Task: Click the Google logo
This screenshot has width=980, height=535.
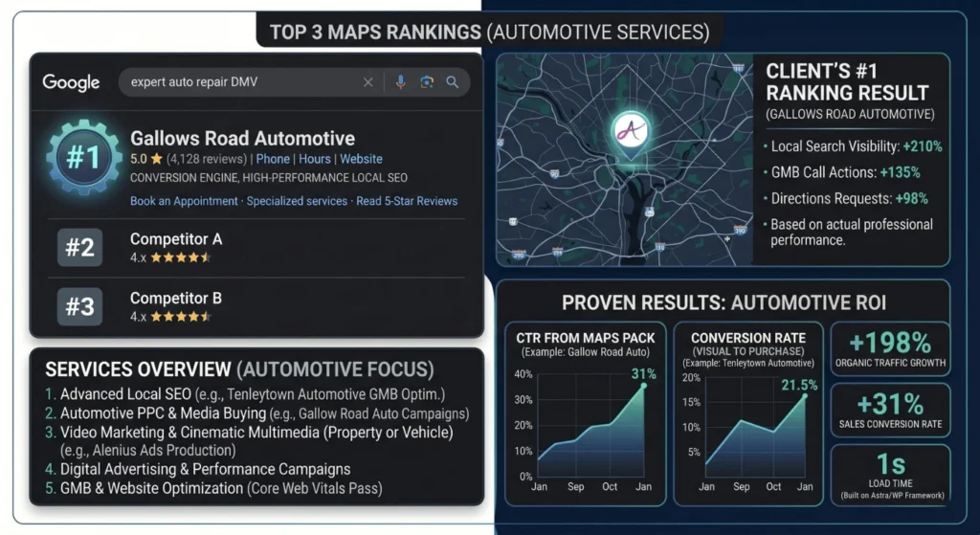Action: pos(71,82)
